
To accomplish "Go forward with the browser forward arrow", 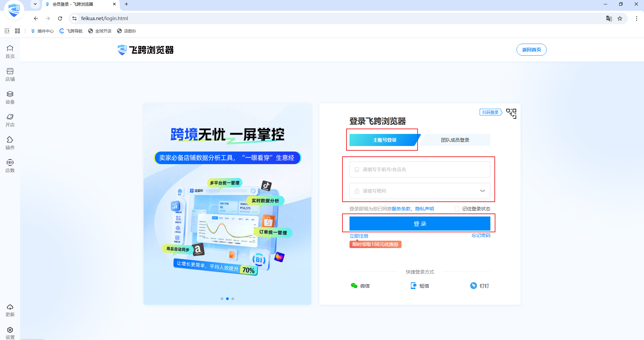I will [48, 18].
